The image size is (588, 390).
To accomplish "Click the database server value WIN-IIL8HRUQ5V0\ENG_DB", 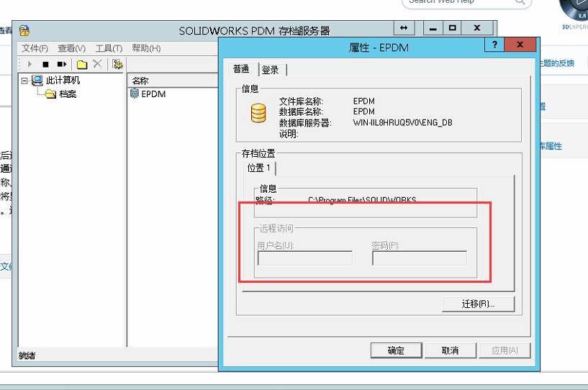I will [x=403, y=122].
